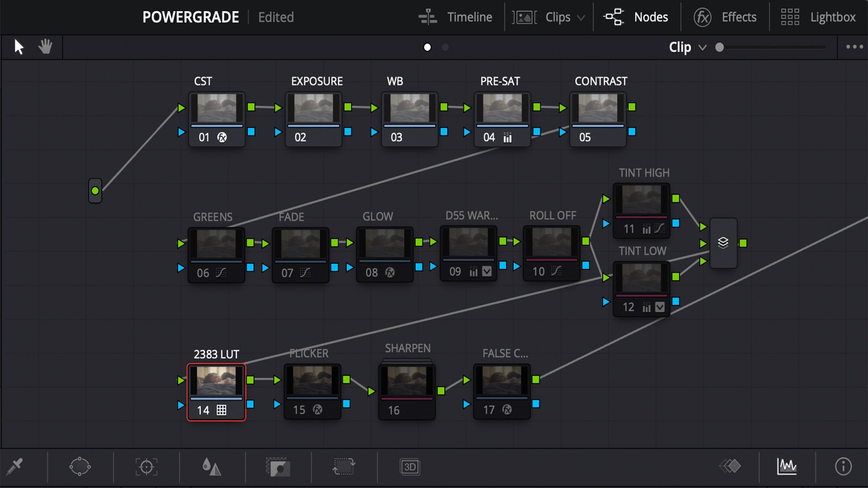The width and height of the screenshot is (868, 488).
Task: Open the Lightbox view
Action: [818, 17]
